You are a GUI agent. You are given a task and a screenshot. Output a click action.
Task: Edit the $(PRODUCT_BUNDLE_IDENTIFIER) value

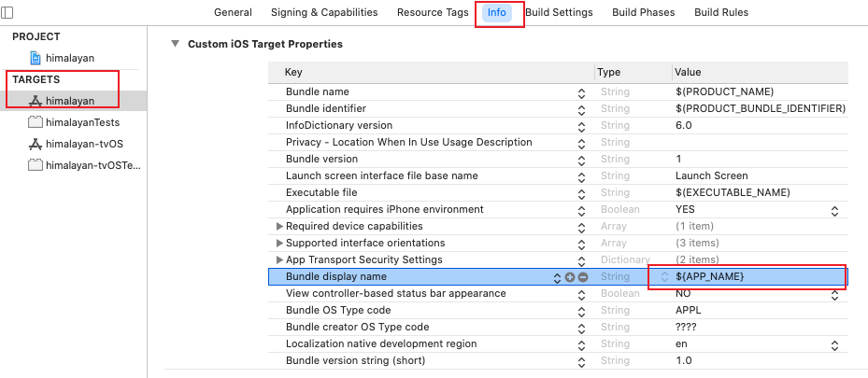click(x=761, y=108)
